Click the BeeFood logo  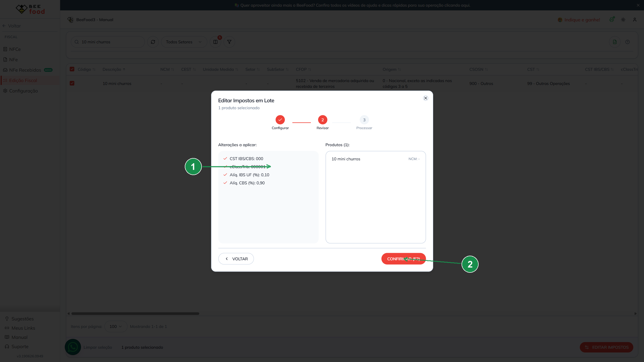[x=30, y=9]
